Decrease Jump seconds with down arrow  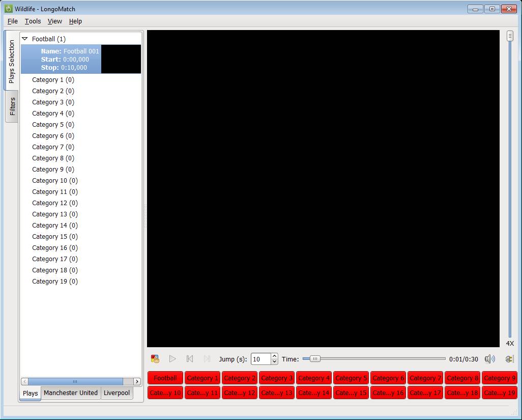point(274,362)
